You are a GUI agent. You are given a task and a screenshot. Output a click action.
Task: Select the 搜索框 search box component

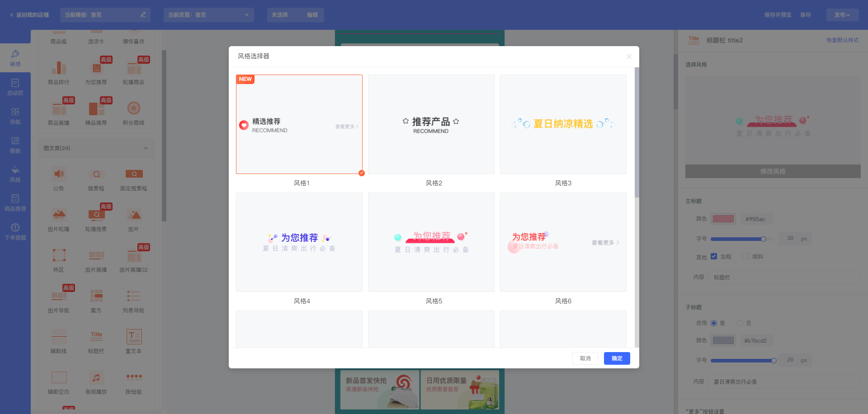click(x=96, y=174)
